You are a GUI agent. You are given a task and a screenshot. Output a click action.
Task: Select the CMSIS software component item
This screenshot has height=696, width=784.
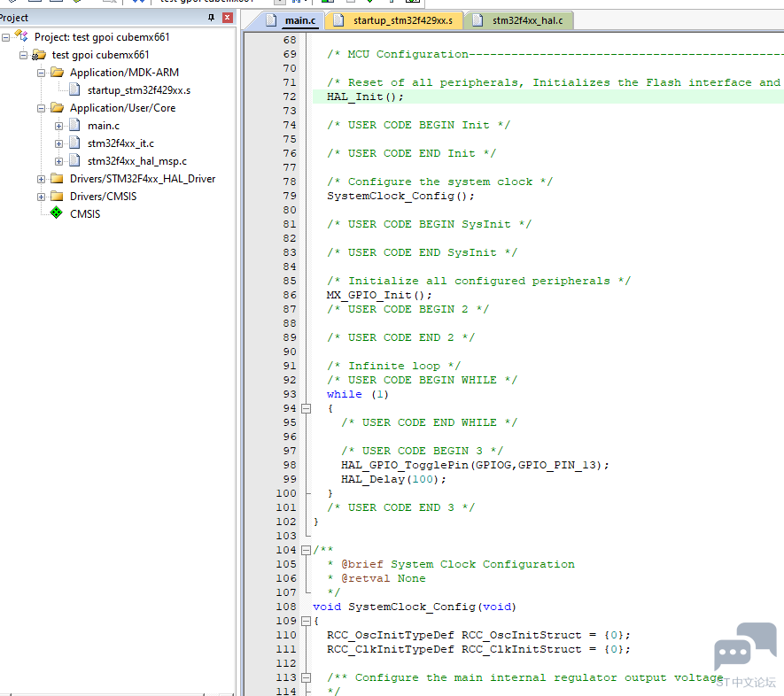(x=85, y=213)
